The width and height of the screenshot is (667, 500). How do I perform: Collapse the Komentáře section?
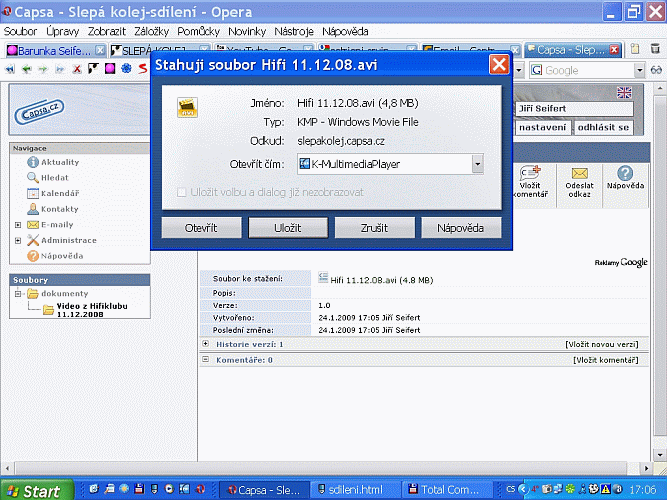[x=206, y=359]
